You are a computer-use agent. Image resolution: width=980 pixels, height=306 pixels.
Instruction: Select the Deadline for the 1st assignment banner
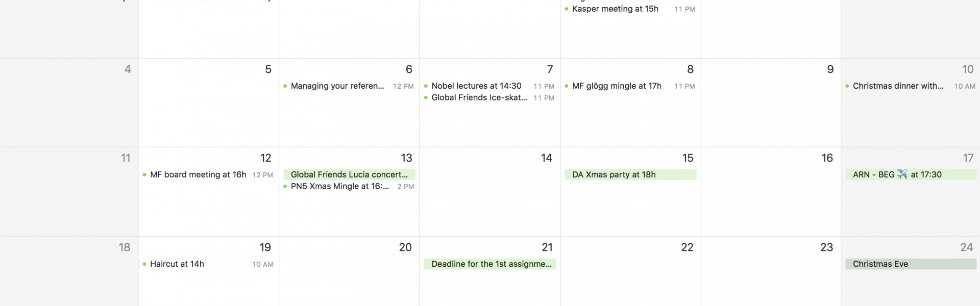(x=490, y=264)
